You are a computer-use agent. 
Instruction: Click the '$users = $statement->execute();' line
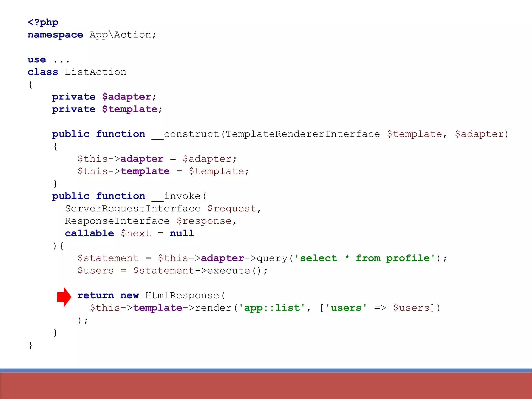[x=172, y=271]
